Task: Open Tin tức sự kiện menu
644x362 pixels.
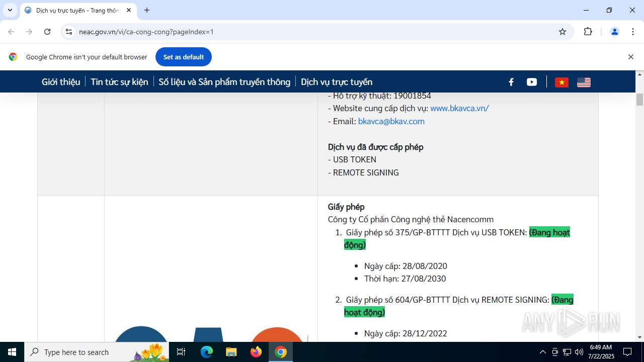Action: point(119,82)
